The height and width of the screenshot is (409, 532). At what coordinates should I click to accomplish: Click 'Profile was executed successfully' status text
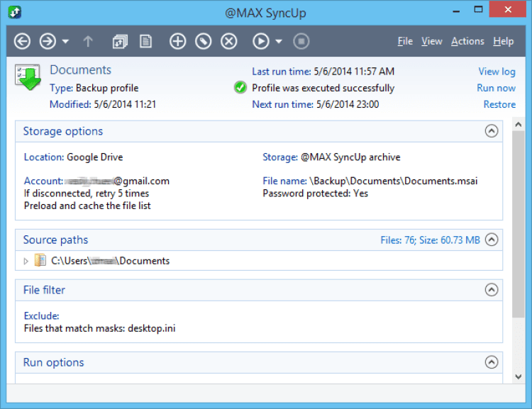(x=323, y=88)
